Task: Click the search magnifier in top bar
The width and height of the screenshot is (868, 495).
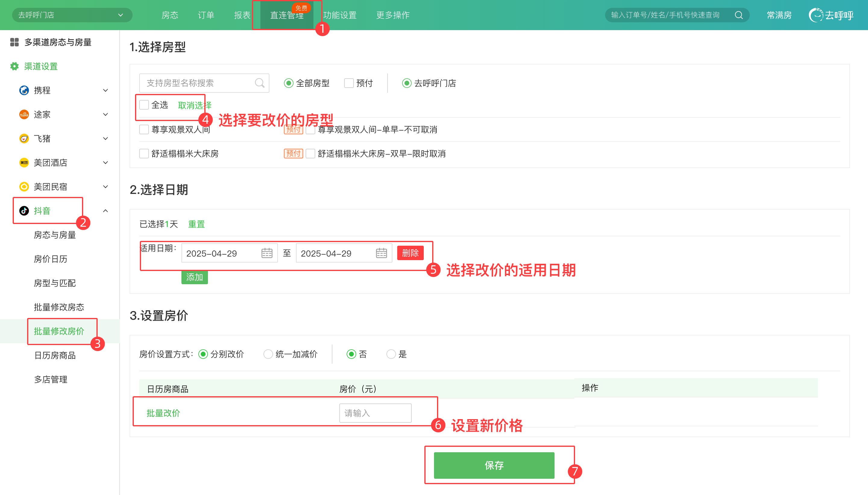Action: (x=738, y=15)
